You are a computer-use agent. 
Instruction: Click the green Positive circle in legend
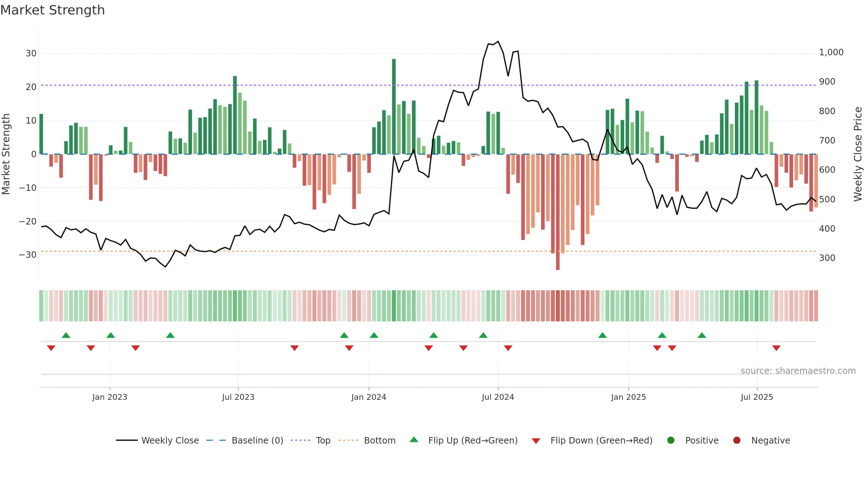(x=671, y=440)
